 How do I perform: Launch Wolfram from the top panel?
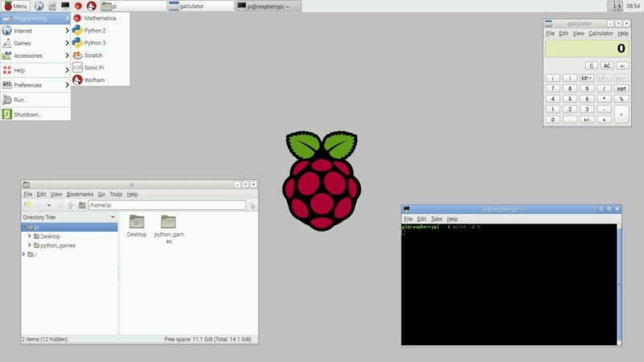(91, 6)
